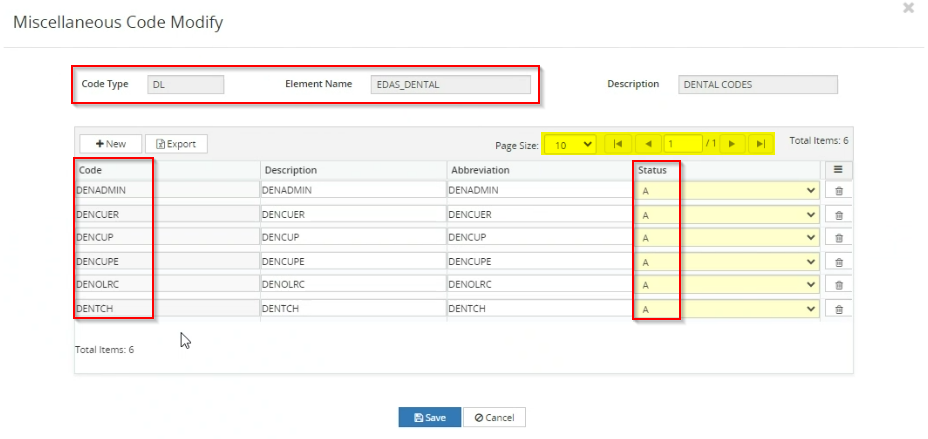Go to last page of the grid
Viewport: 928px width, 439px height.
pyautogui.click(x=761, y=144)
